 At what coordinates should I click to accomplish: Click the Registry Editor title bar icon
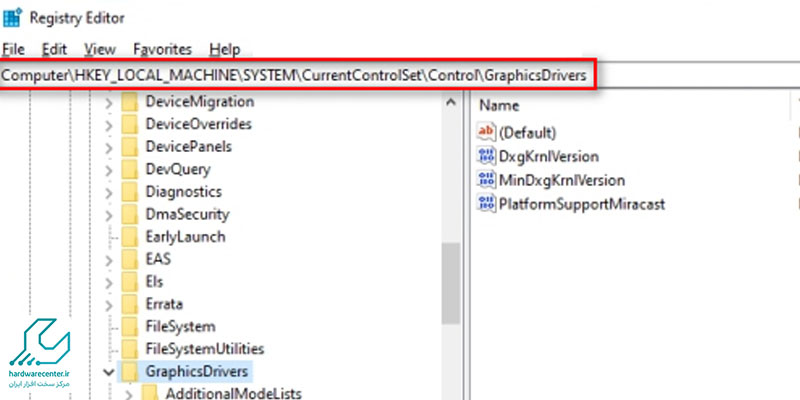(12, 18)
